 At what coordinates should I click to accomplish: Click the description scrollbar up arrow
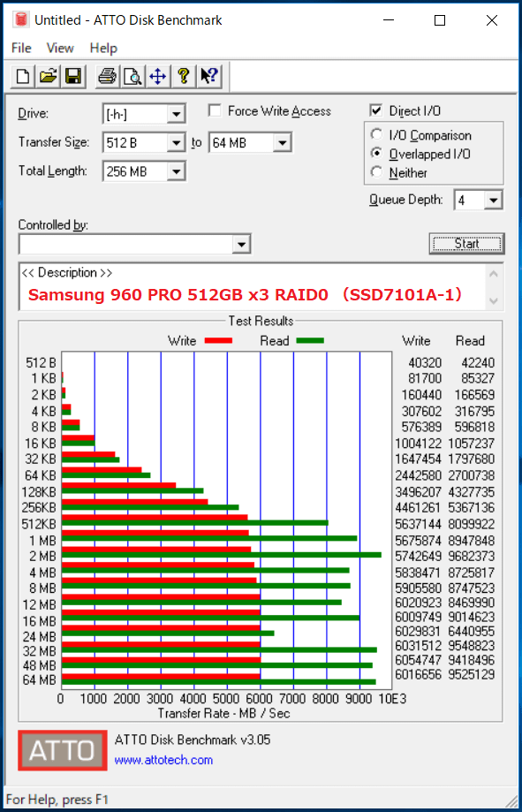click(x=494, y=273)
